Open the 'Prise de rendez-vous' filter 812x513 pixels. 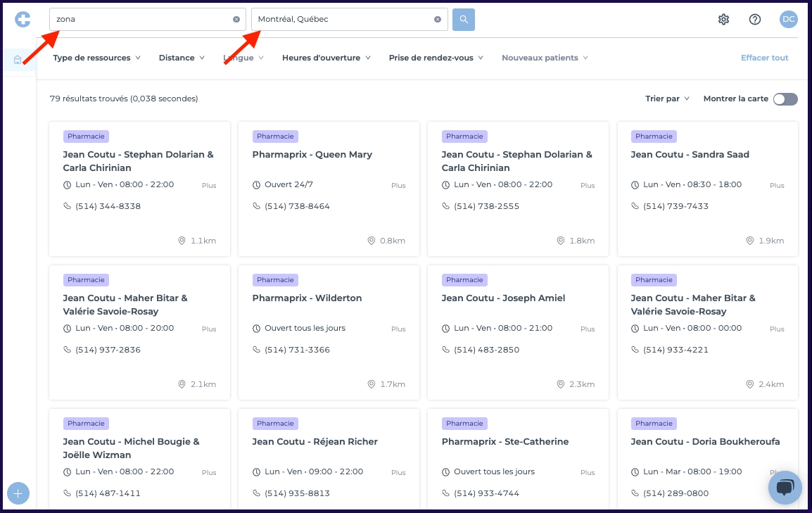pos(436,58)
